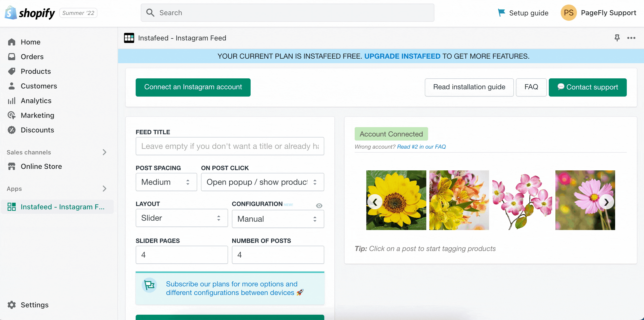Click the Setup guide flag icon
Screen dimensions: 644x320
pos(501,13)
